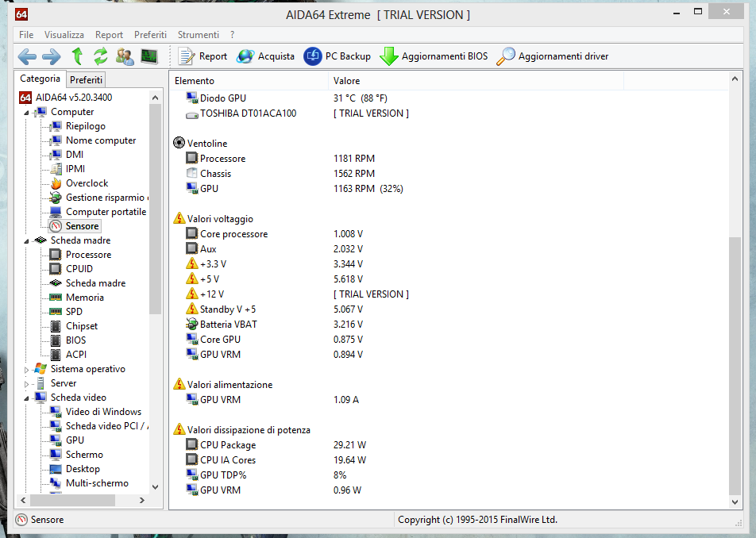The image size is (756, 538).
Task: Open the Report menu in the menu bar
Action: coord(109,35)
